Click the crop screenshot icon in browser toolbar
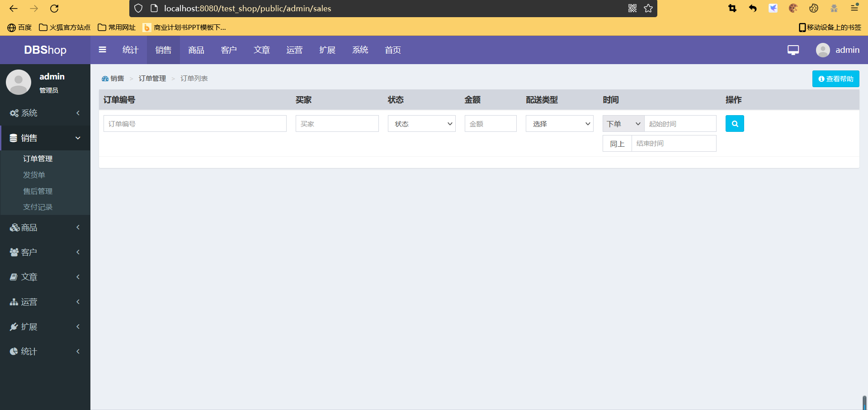The height and width of the screenshot is (410, 868). [x=732, y=8]
